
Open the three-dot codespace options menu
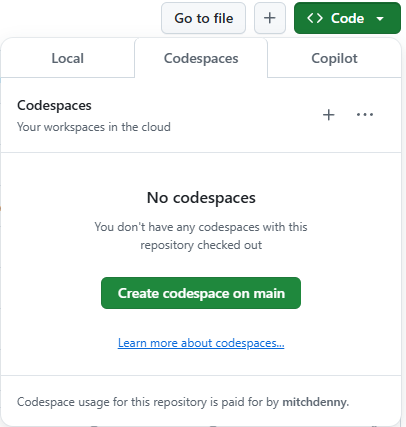(365, 115)
